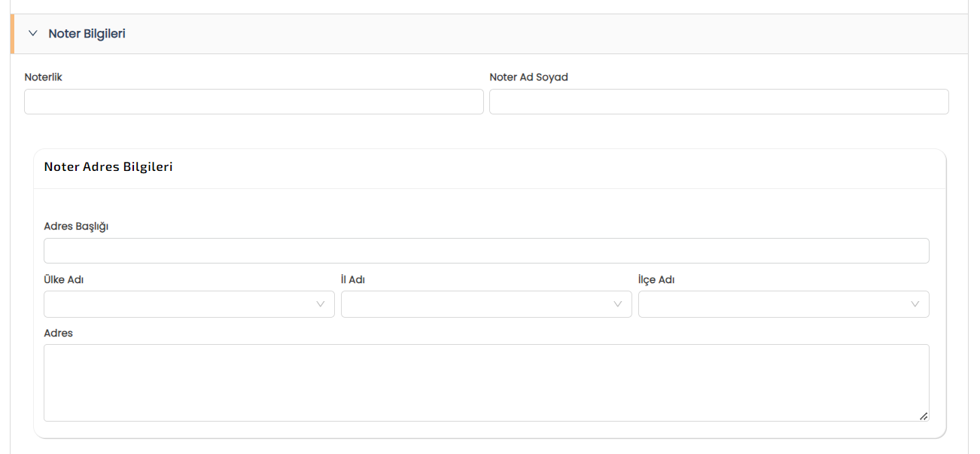This screenshot has height=454, width=980.
Task: Open the İl Adı combo box
Action: click(x=478, y=304)
